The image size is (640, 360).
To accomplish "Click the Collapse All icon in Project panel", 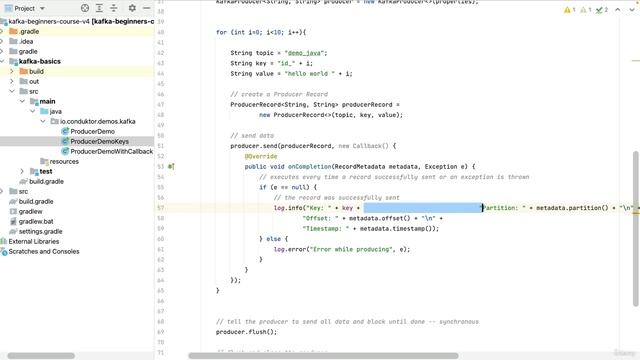I will 114,8.
